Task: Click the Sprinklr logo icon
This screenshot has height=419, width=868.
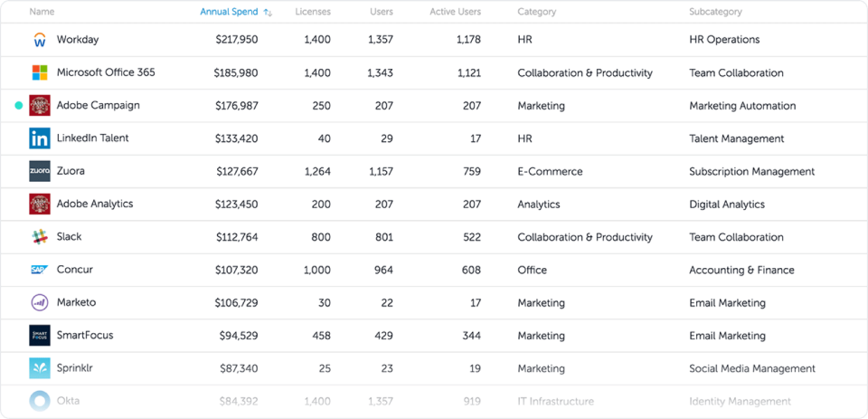Action: [x=40, y=368]
